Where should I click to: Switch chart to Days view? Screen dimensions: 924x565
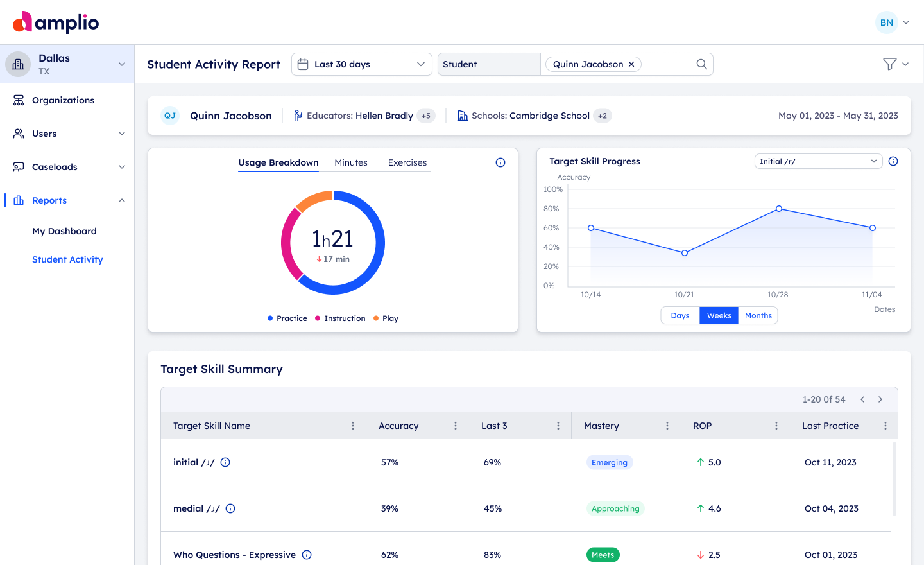tap(680, 315)
